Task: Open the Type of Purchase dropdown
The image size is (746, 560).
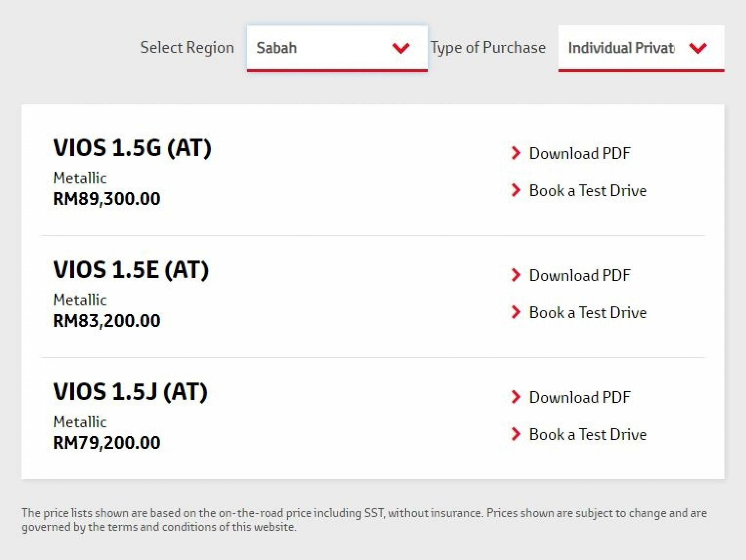Action: coord(641,48)
